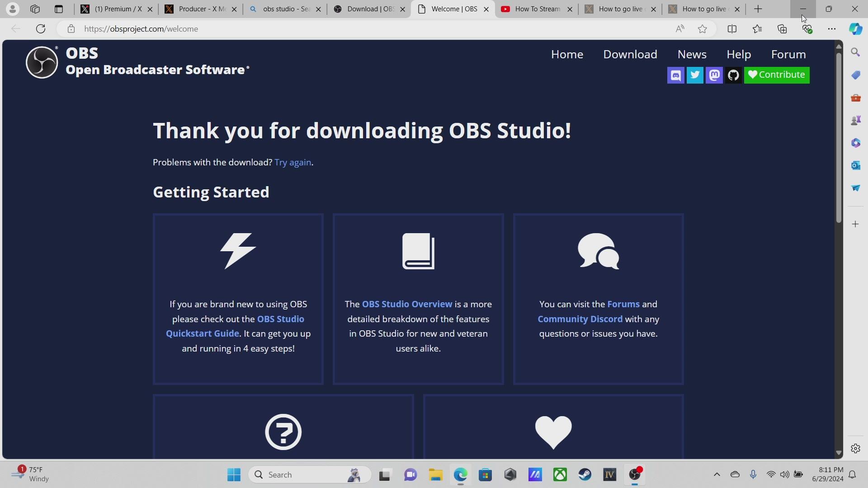The image size is (868, 488).
Task: Open the Community Discord link
Action: pyautogui.click(x=580, y=319)
